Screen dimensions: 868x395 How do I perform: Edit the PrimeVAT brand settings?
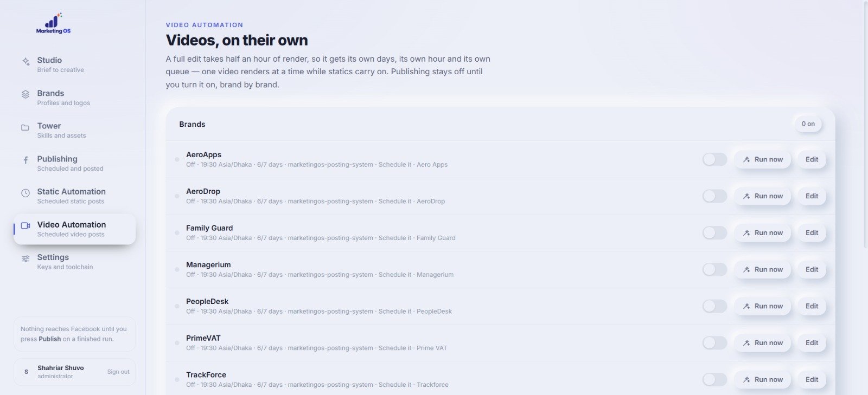pyautogui.click(x=812, y=342)
